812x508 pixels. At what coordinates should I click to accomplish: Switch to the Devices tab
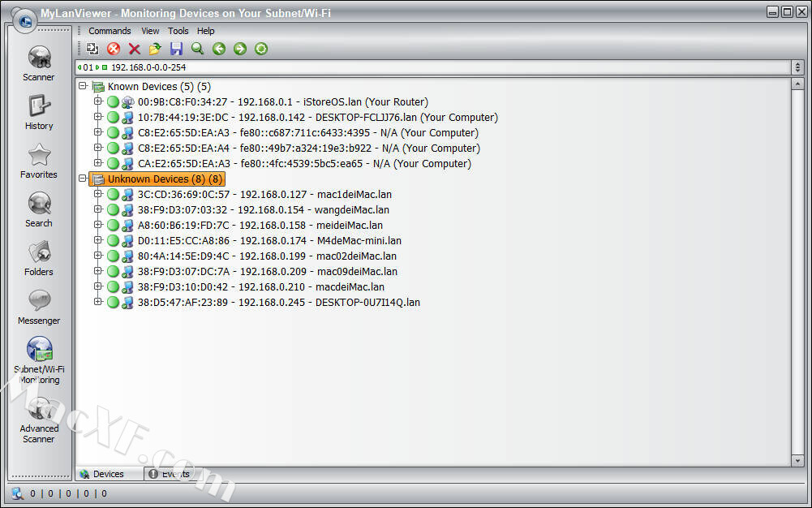coord(110,474)
